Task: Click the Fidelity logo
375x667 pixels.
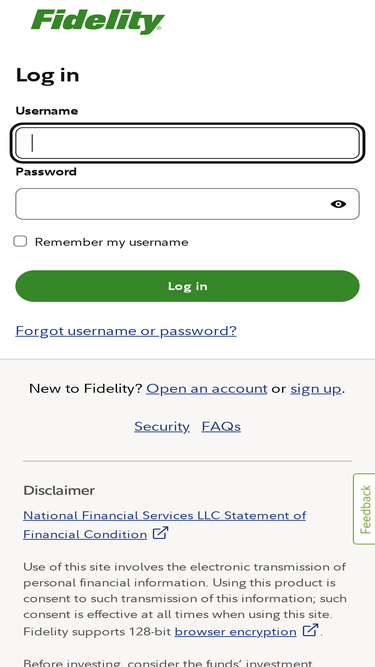Action: click(x=97, y=22)
